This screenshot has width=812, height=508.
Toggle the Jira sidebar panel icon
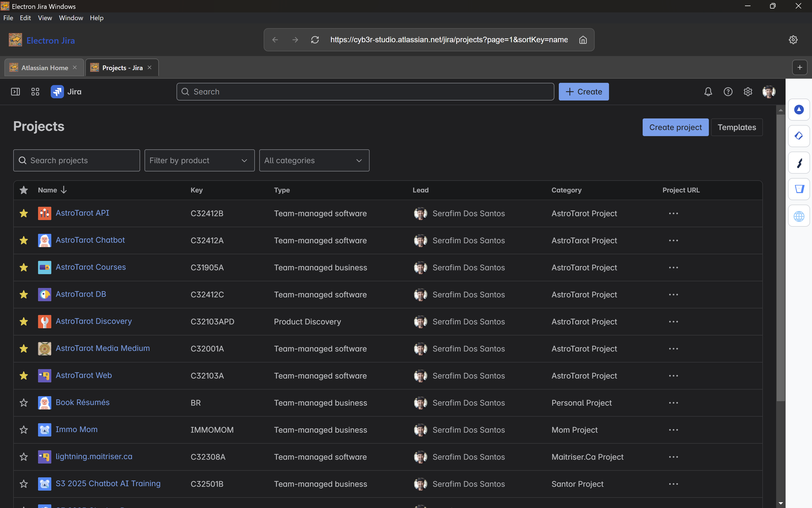tap(15, 92)
